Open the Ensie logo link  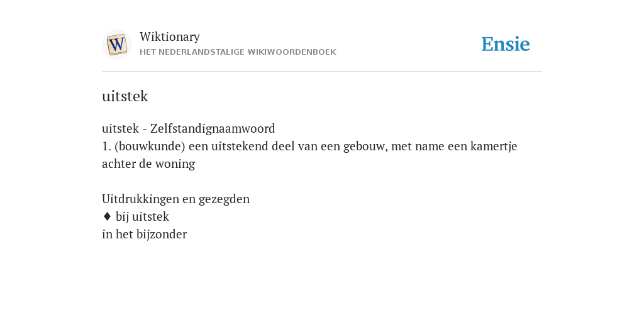pyautogui.click(x=506, y=44)
